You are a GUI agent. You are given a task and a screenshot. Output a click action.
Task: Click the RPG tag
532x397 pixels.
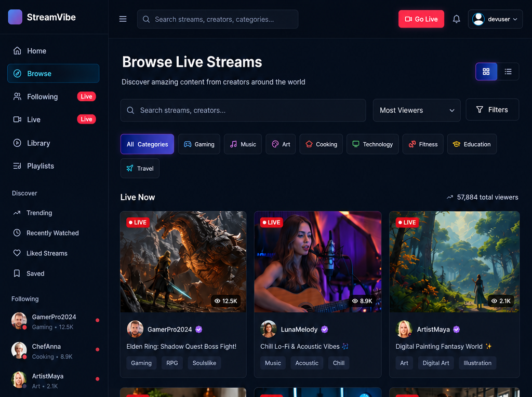point(172,363)
